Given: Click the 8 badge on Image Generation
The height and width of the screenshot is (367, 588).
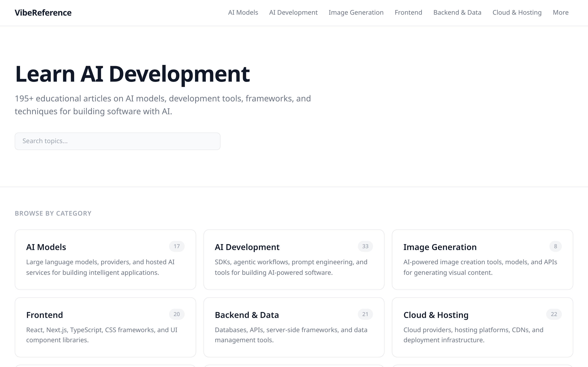Looking at the screenshot, I should tap(555, 246).
